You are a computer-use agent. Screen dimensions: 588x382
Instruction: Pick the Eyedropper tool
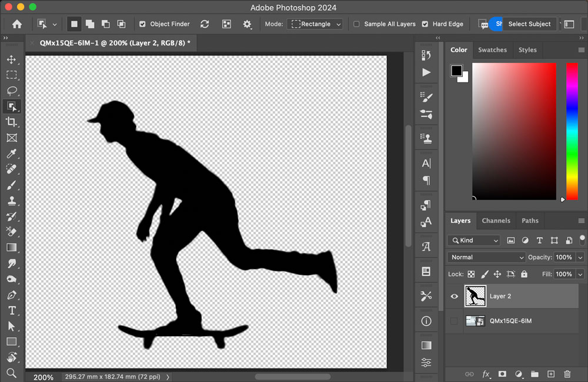tap(11, 154)
